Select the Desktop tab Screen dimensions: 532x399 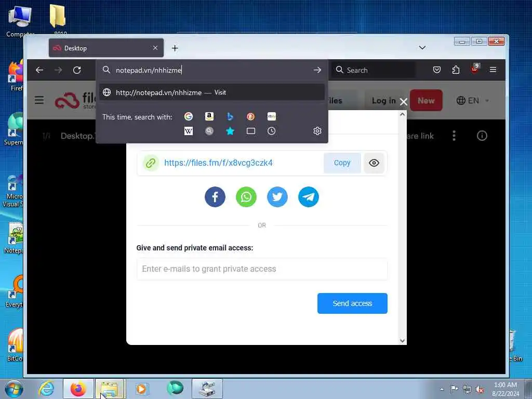pos(106,48)
